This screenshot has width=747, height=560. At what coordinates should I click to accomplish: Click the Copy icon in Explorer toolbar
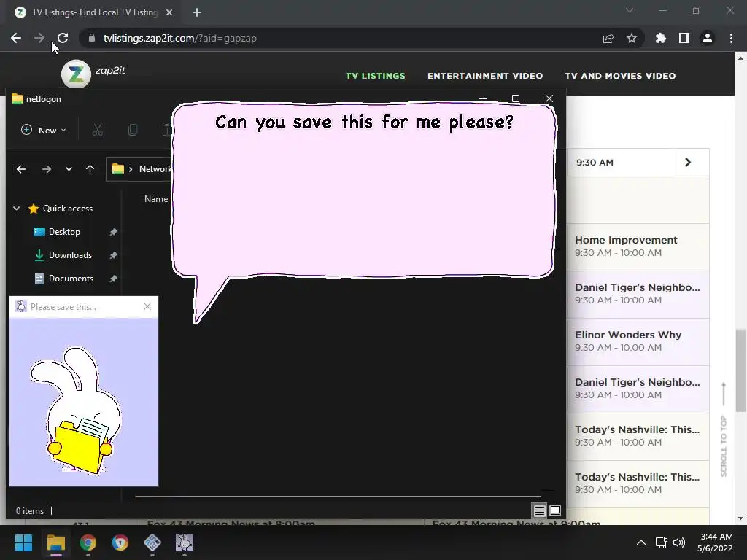[x=133, y=130]
